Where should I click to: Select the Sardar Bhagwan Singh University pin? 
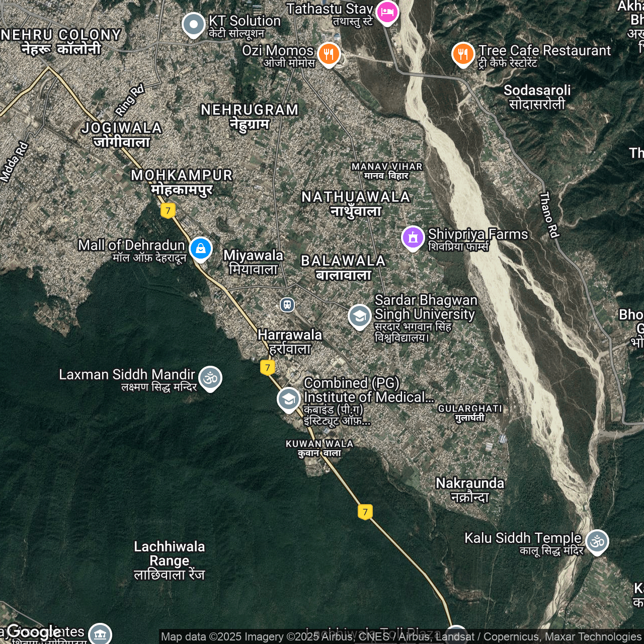click(359, 316)
